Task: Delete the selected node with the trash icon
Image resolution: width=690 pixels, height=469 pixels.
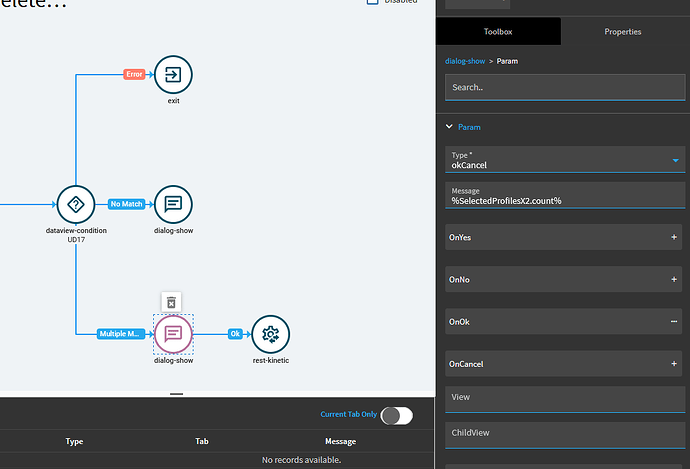Action: [171, 302]
